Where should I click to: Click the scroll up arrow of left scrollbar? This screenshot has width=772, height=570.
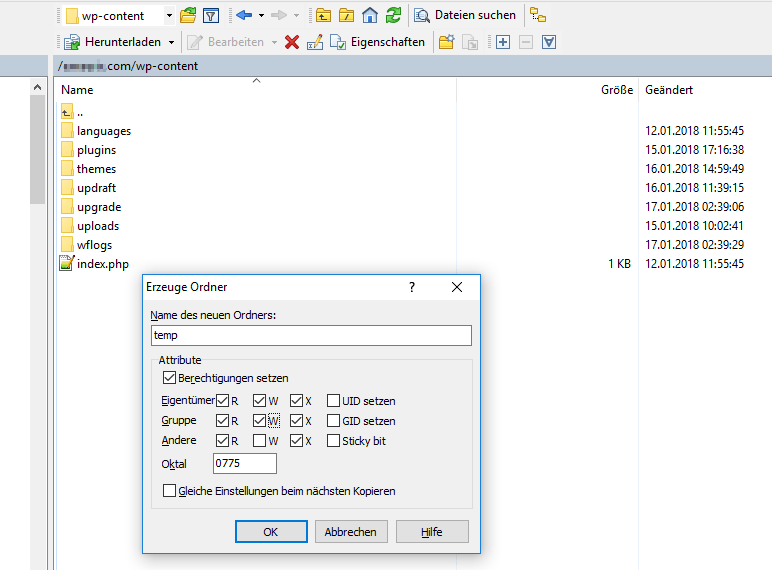(x=37, y=88)
